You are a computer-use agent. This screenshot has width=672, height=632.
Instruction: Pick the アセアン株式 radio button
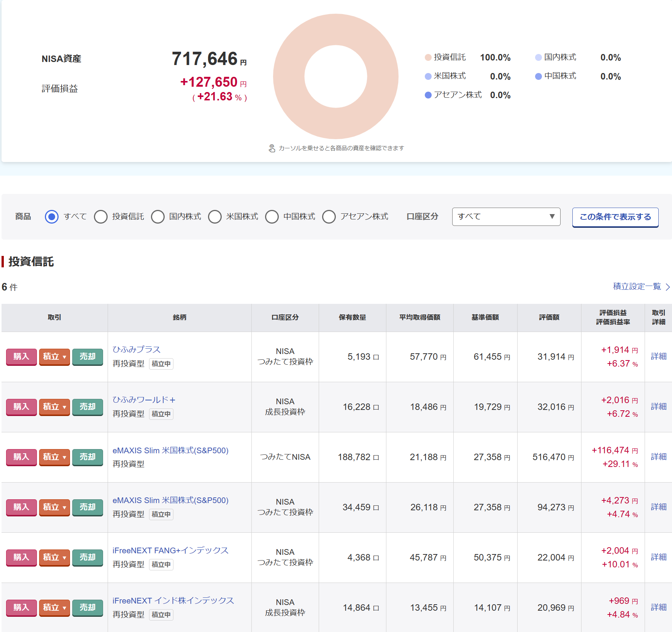[329, 217]
